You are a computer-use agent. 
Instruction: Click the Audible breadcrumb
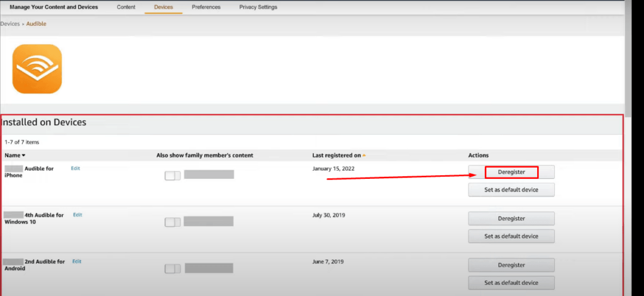36,24
